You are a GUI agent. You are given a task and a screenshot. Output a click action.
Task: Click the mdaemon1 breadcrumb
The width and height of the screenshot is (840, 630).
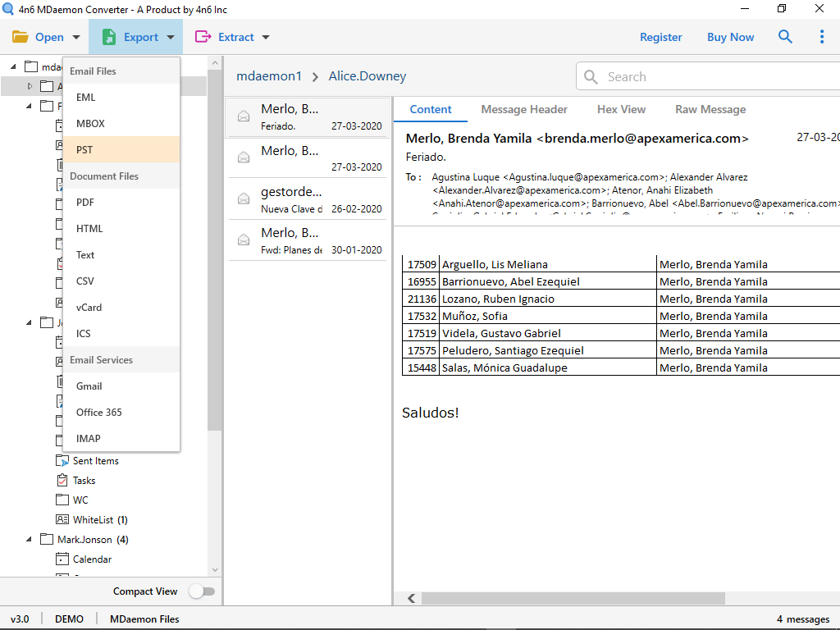tap(269, 76)
